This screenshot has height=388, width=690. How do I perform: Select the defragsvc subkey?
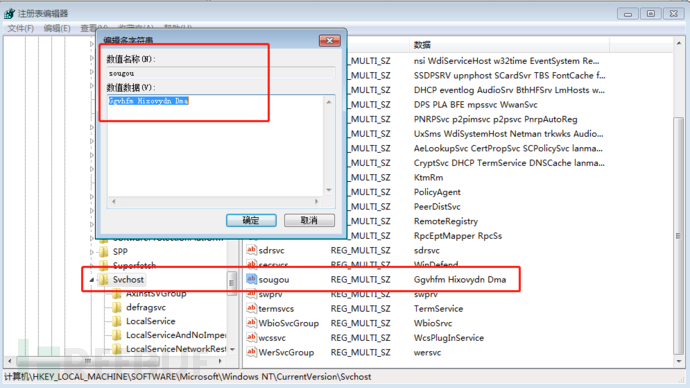click(x=146, y=307)
